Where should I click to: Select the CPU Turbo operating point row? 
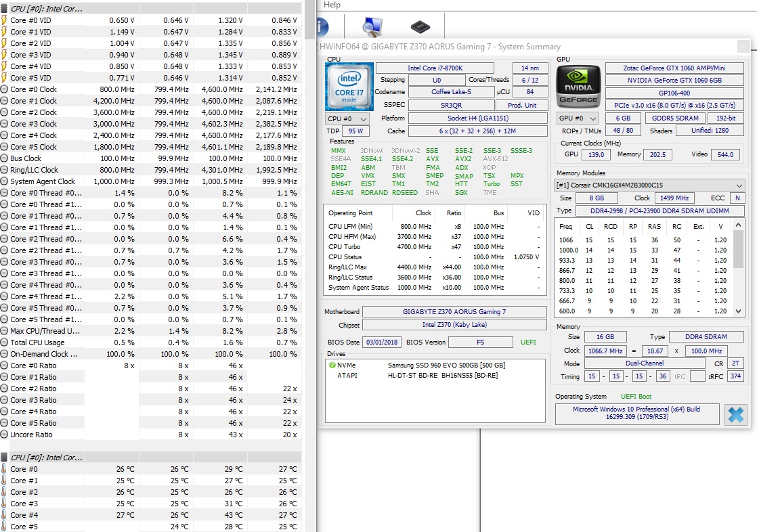435,246
